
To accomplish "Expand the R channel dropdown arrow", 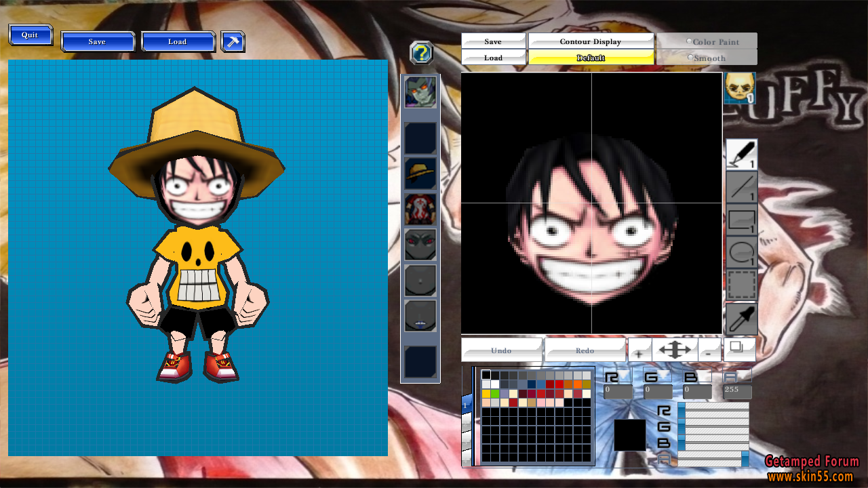I will point(625,374).
